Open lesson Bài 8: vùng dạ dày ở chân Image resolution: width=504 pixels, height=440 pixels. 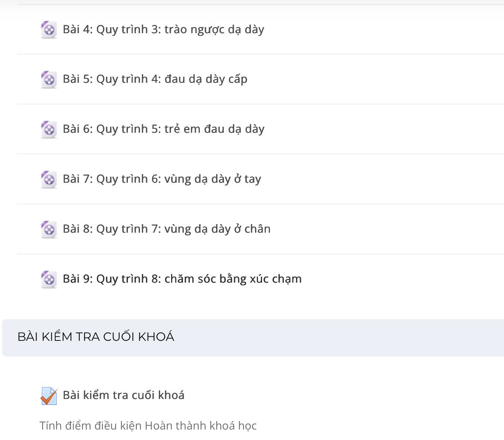[167, 229]
